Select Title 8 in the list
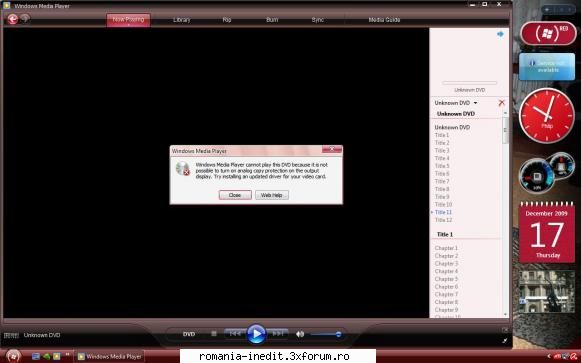581x363 pixels. coord(442,189)
